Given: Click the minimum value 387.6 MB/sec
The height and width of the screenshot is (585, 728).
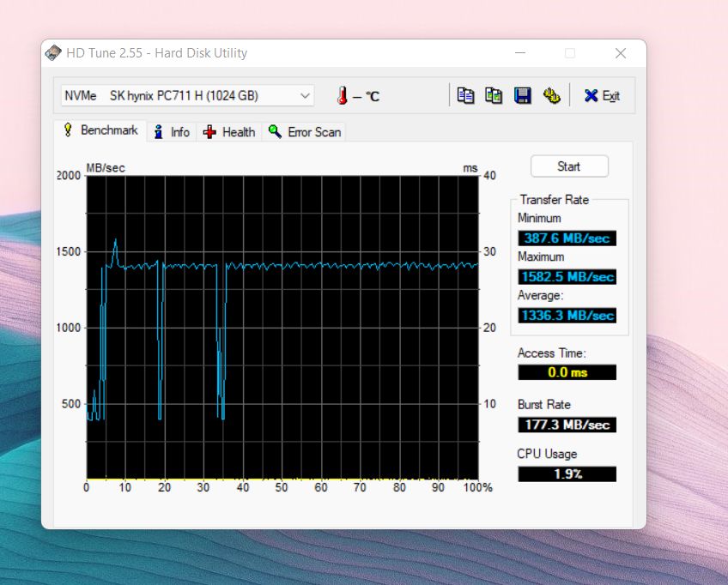Looking at the screenshot, I should pos(567,238).
